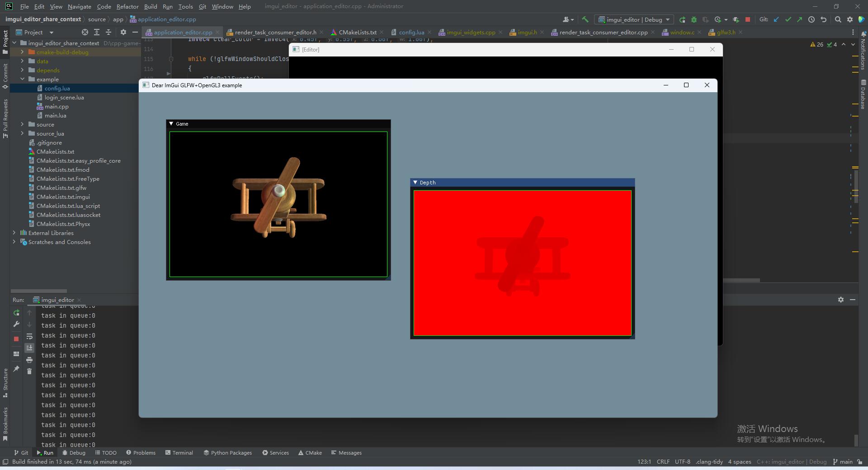Collapse the Game ImGui window triangle
868x470 pixels.
[171, 123]
